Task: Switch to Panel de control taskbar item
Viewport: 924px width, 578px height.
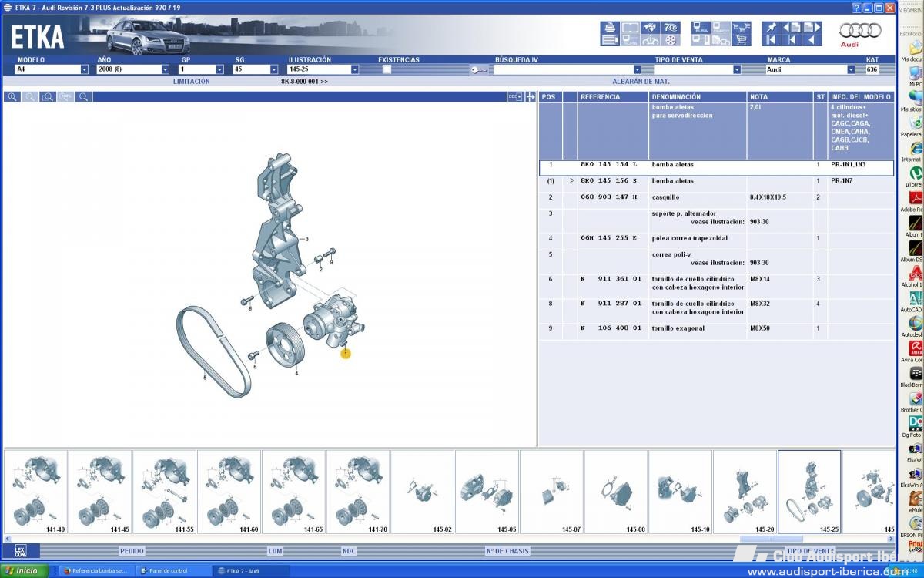Action: [x=173, y=571]
